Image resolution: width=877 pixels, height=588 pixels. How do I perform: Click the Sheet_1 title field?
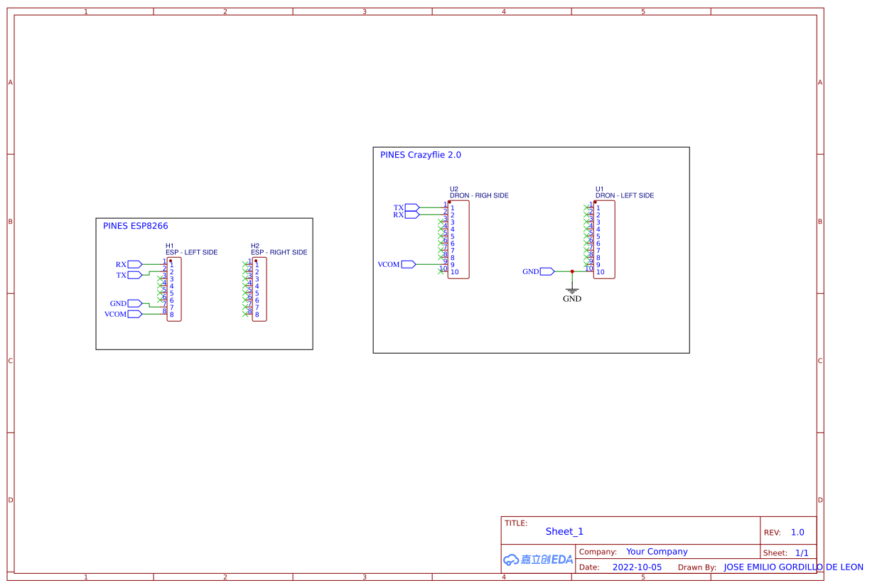pos(564,531)
